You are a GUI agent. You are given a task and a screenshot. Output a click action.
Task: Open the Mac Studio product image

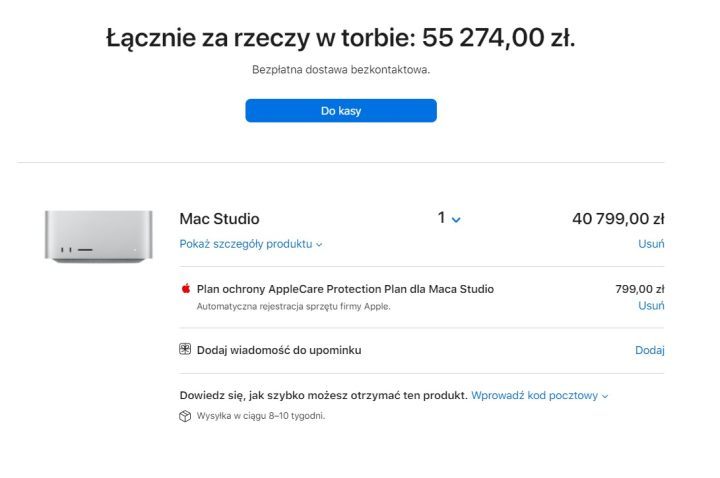[x=98, y=236]
